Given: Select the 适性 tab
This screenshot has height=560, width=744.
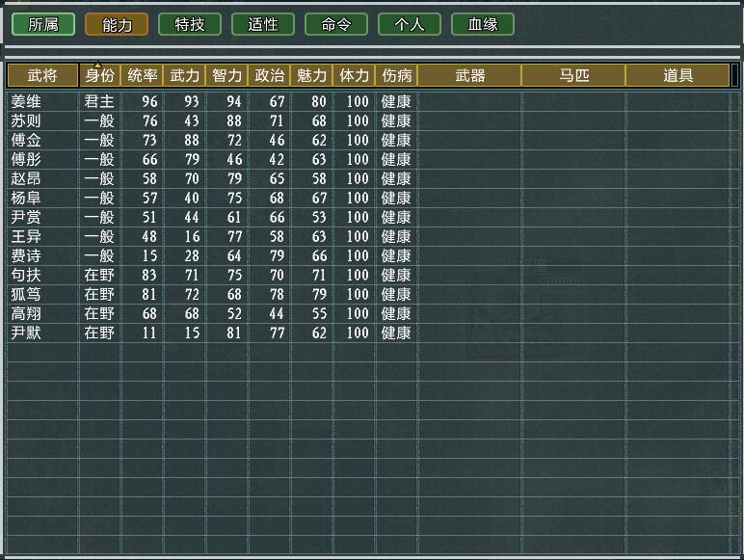Looking at the screenshot, I should [263, 24].
